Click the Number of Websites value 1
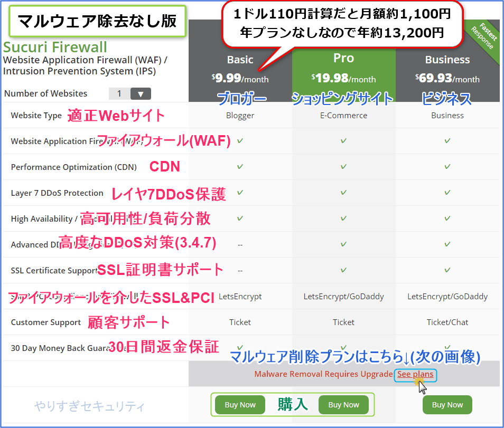 [119, 94]
